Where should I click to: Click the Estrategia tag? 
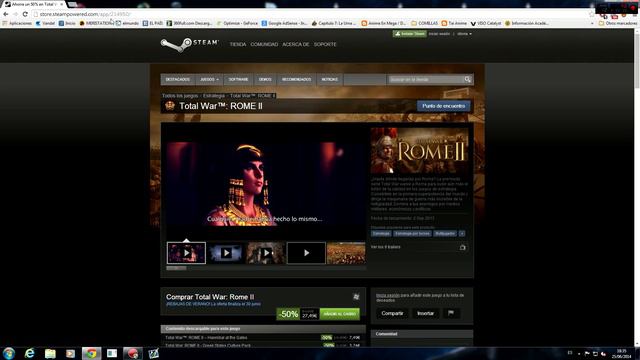click(x=381, y=233)
